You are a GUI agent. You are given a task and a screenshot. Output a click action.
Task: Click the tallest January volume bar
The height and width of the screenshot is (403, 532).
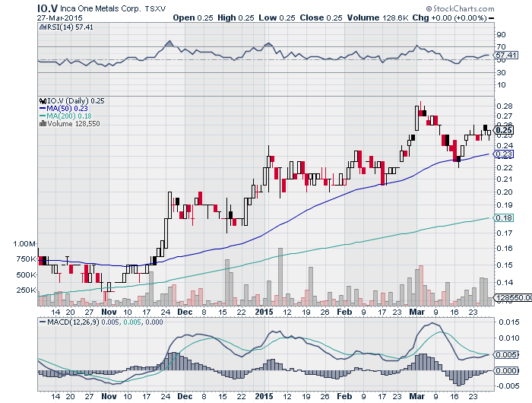coord(280,277)
